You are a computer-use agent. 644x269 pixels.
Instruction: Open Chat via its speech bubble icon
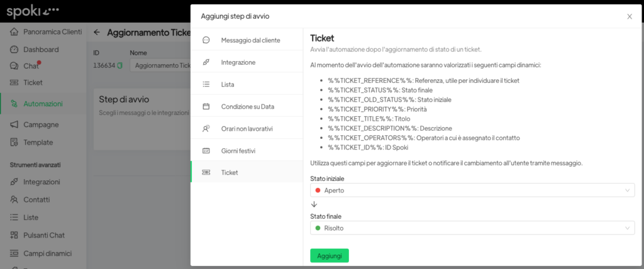click(x=14, y=66)
